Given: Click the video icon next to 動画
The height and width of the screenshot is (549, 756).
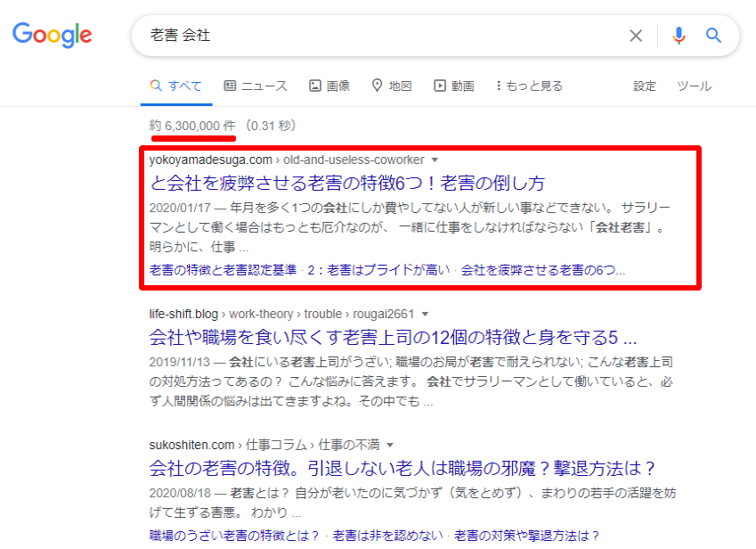Looking at the screenshot, I should point(440,85).
